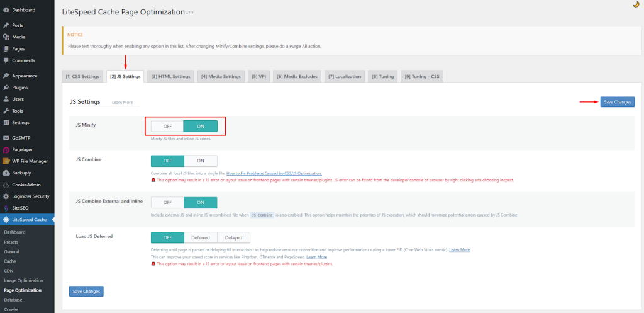Click the CookieAdmin icon
The width and height of the screenshot is (644, 313).
6,185
